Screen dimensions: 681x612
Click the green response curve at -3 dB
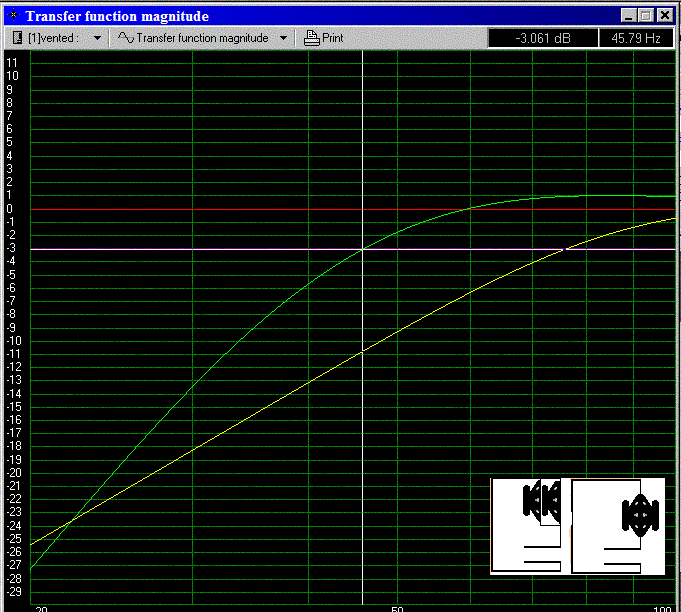click(363, 249)
